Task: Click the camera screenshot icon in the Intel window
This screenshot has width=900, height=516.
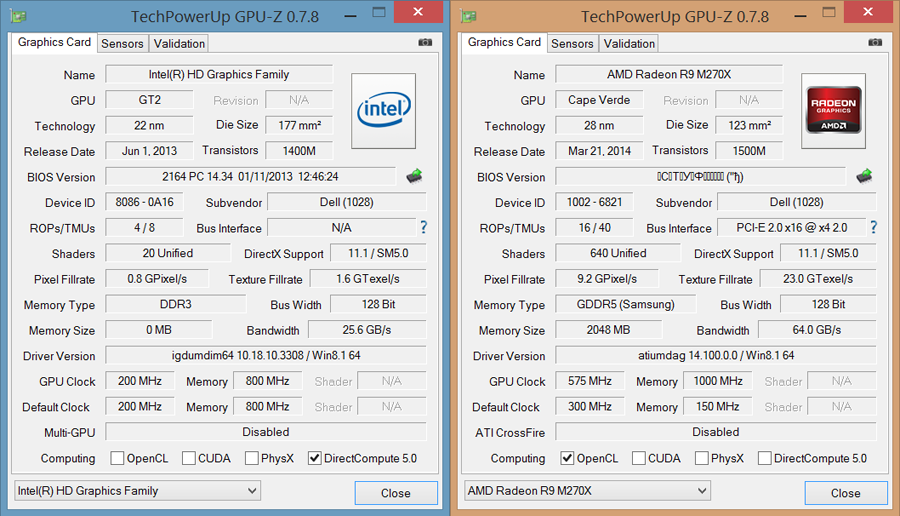Action: point(425,43)
